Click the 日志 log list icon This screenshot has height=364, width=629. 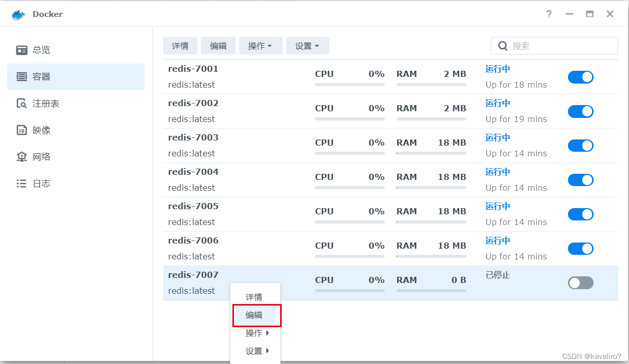point(22,184)
